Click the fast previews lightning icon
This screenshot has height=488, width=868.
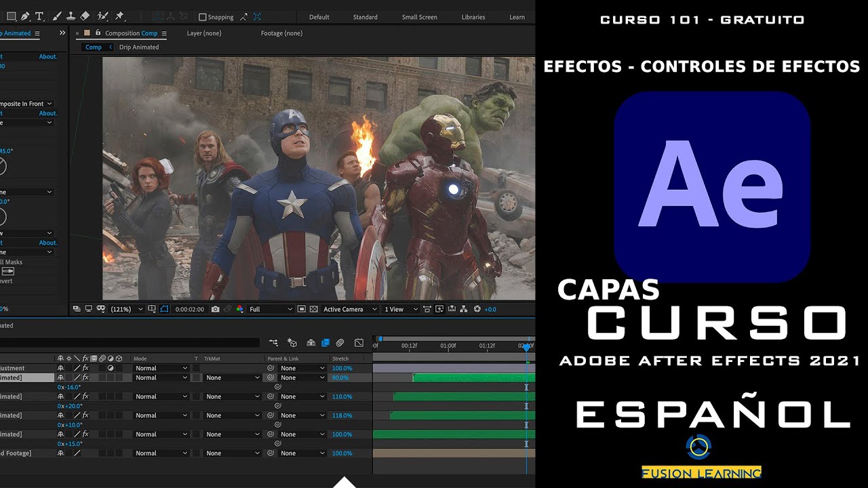pos(439,309)
